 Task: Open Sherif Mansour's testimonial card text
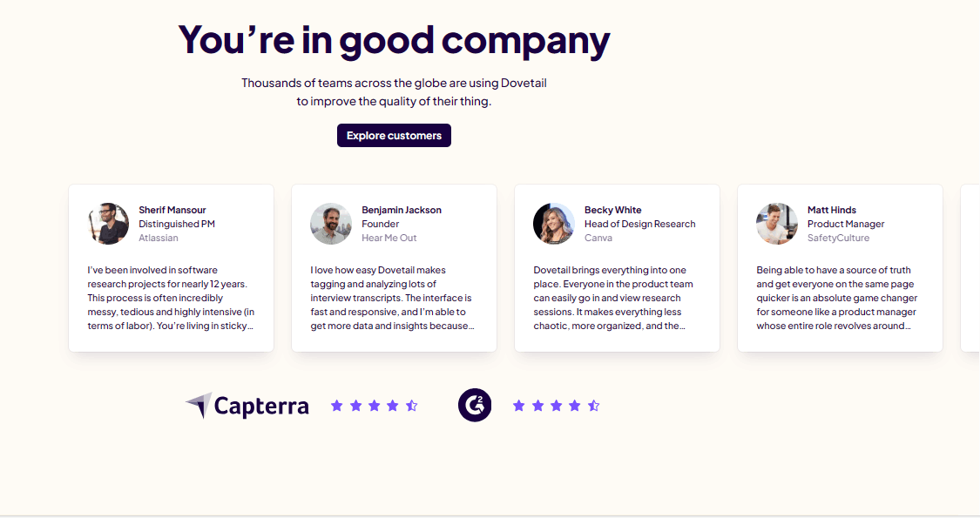(x=171, y=299)
